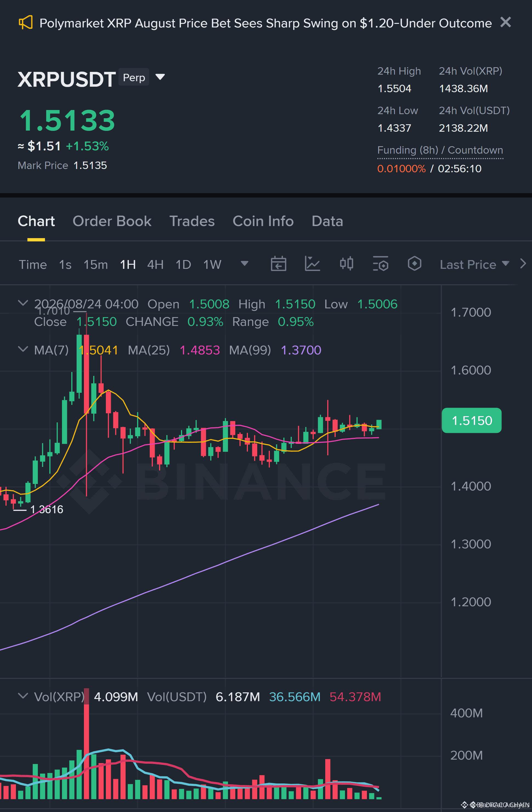This screenshot has width=532, height=812.
Task: Click the 24h Vol(XRP) value 1438.36M
Action: point(463,89)
